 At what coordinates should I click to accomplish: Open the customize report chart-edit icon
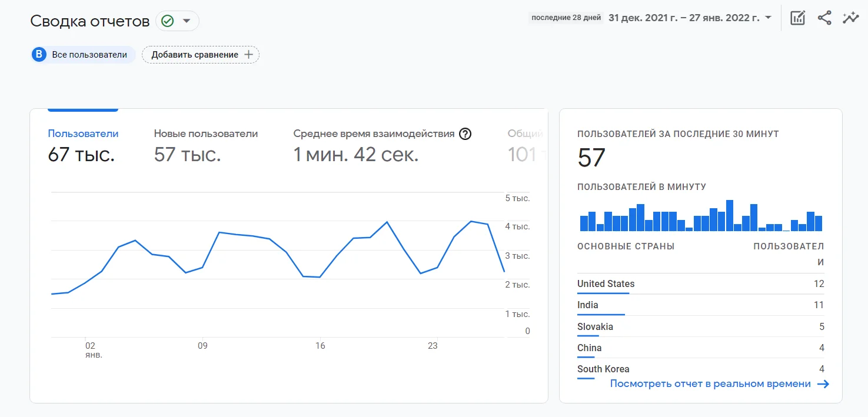[797, 18]
